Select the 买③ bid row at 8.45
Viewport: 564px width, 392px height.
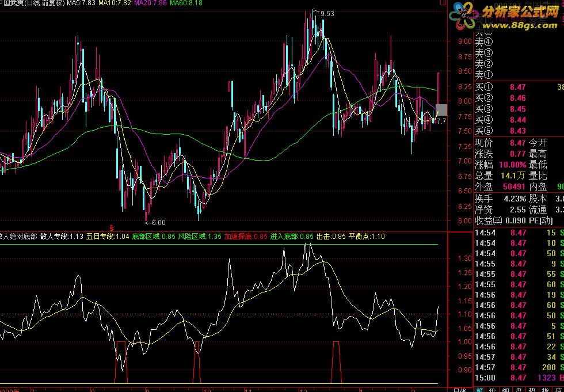519,109
